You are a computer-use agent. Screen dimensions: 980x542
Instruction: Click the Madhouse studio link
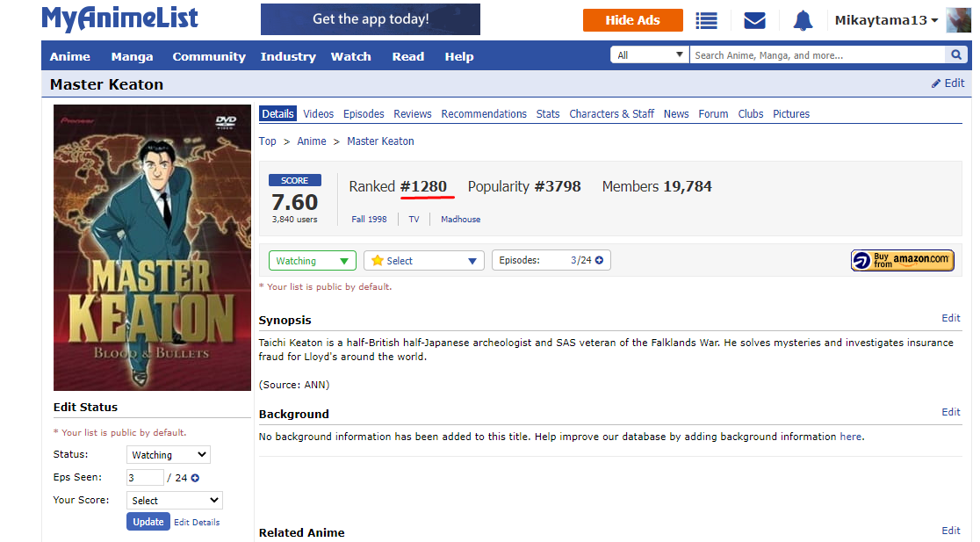pos(460,220)
